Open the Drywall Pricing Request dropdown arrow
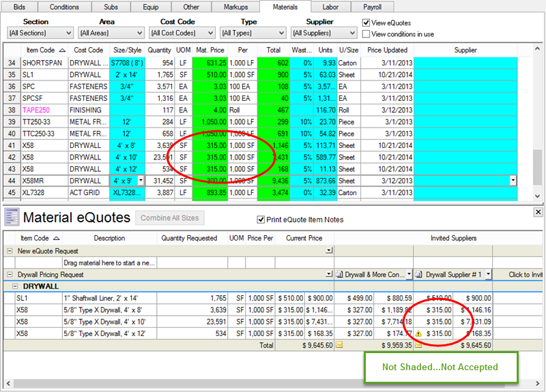 [329, 274]
